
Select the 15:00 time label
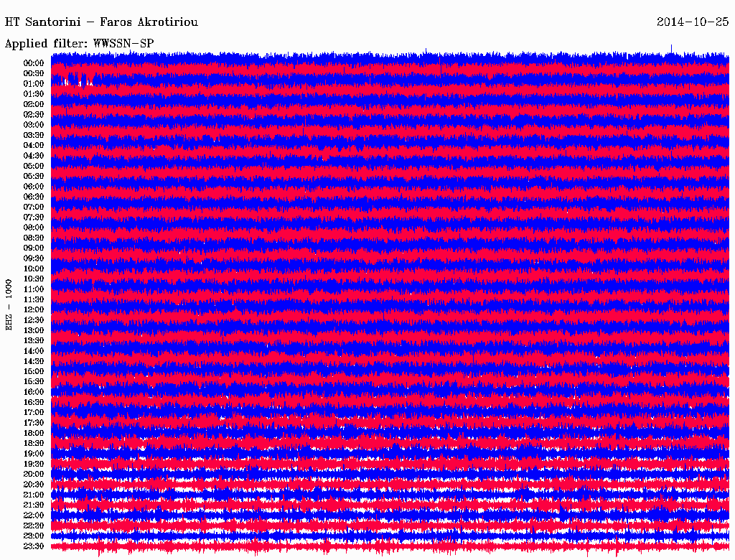[x=34, y=371]
